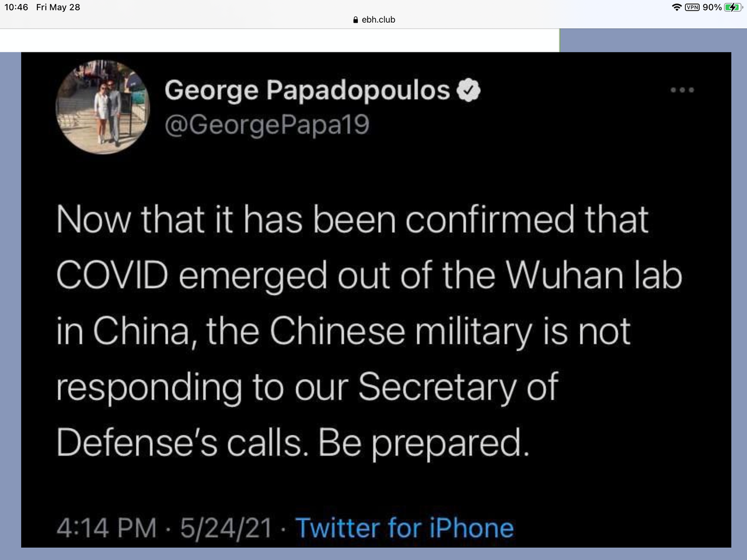Click the 'Be prepared.' sentence
The width and height of the screenshot is (747, 560).
(x=424, y=443)
